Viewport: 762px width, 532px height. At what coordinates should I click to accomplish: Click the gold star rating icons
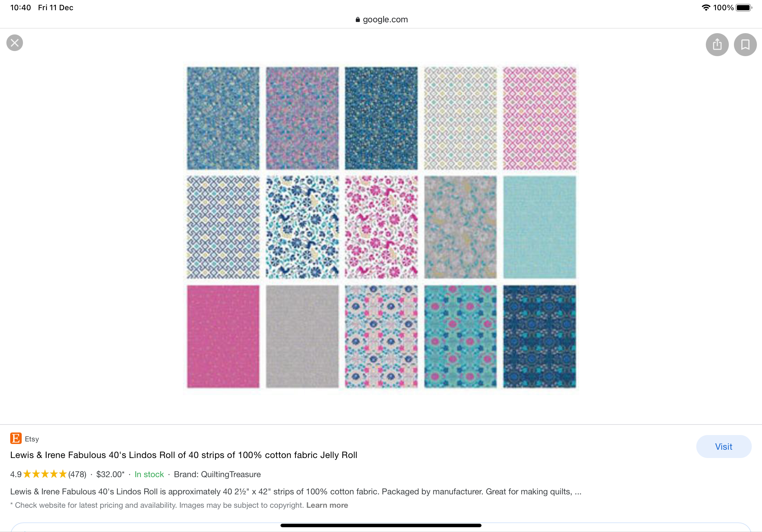tap(45, 474)
